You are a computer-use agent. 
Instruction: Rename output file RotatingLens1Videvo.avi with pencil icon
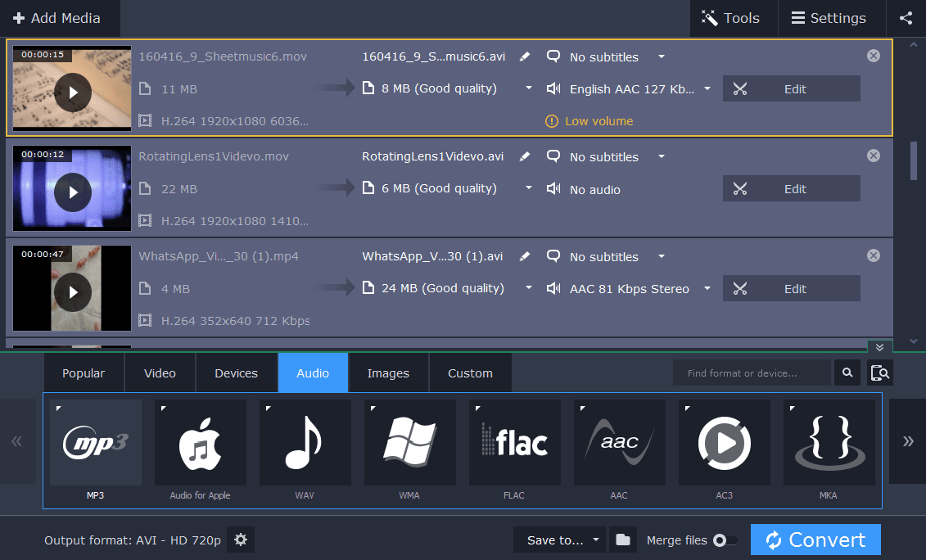coord(525,156)
